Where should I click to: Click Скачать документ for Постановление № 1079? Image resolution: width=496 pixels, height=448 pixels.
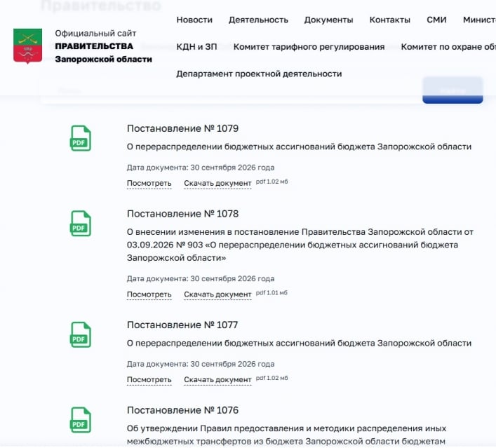(217, 184)
